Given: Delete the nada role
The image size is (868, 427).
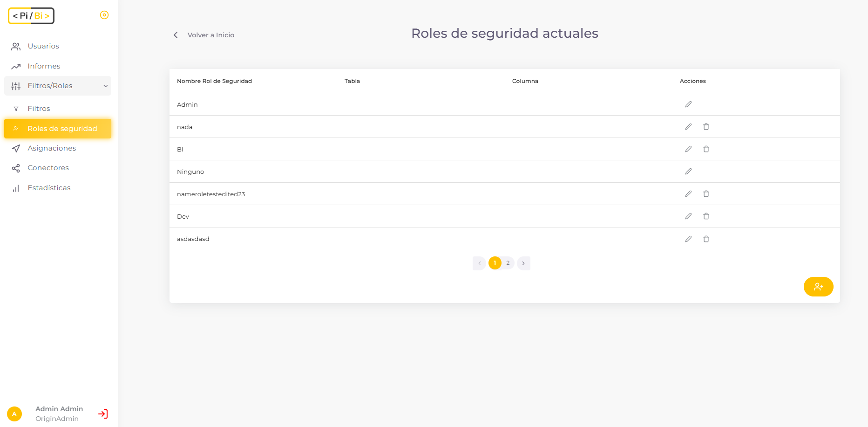Looking at the screenshot, I should click(706, 127).
